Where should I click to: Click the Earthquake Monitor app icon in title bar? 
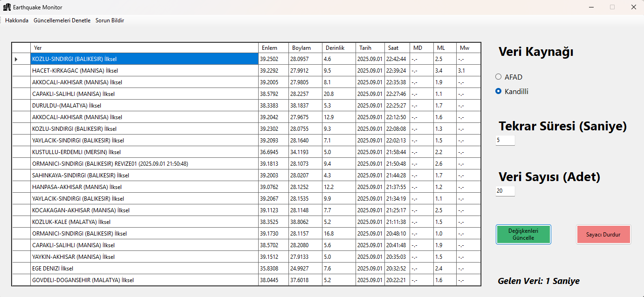(7, 7)
